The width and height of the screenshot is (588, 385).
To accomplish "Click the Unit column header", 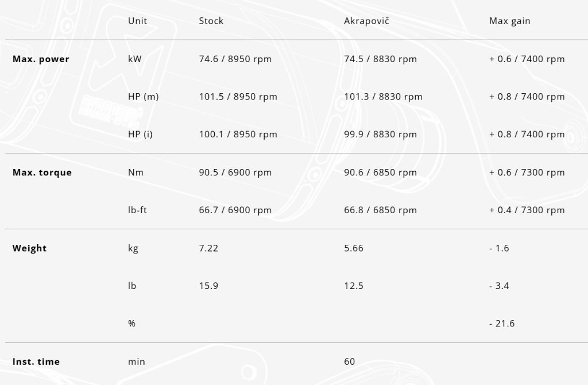I will click(x=137, y=21).
